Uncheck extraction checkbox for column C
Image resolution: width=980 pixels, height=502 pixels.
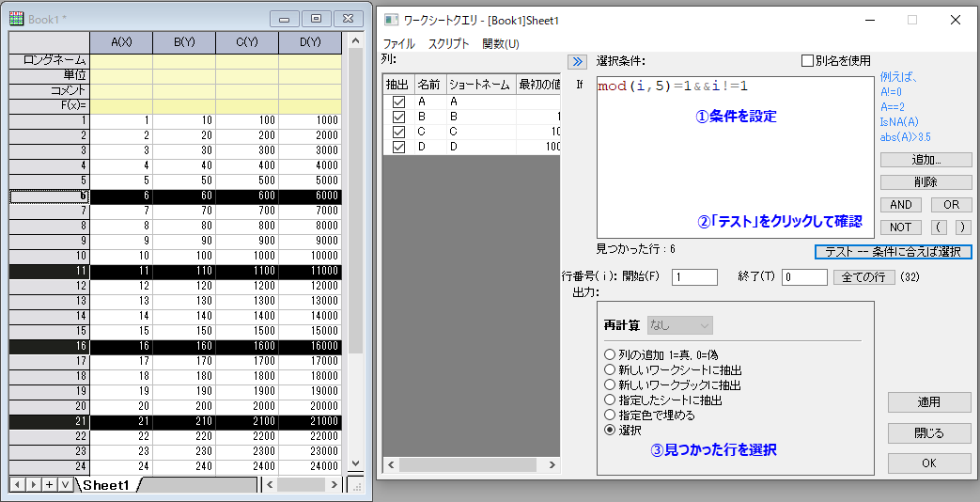(x=398, y=132)
